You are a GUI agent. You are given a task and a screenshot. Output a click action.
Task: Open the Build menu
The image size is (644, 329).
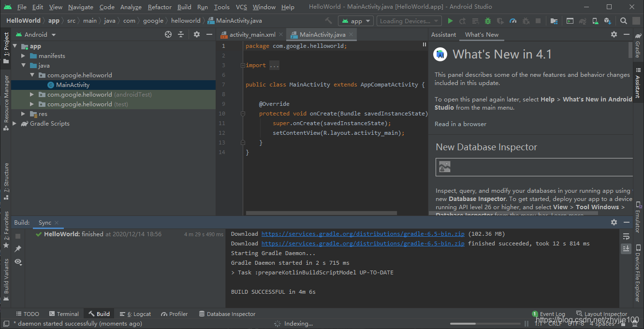point(184,7)
